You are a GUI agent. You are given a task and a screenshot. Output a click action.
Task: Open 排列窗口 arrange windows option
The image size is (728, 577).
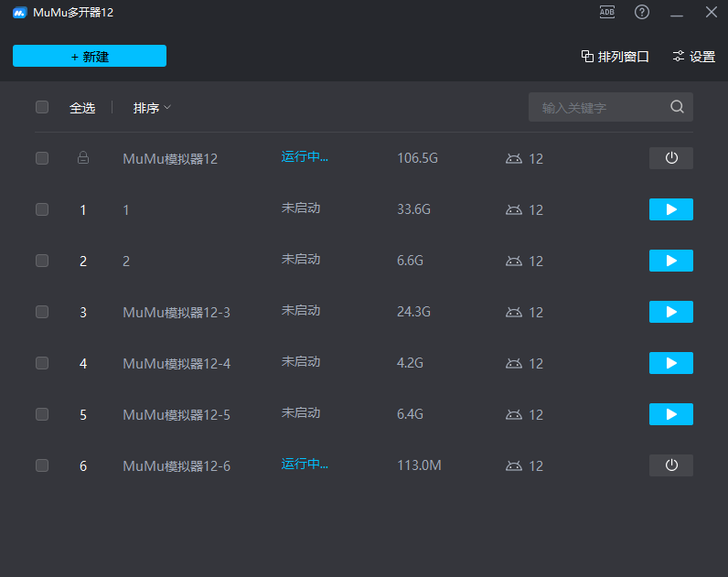615,57
